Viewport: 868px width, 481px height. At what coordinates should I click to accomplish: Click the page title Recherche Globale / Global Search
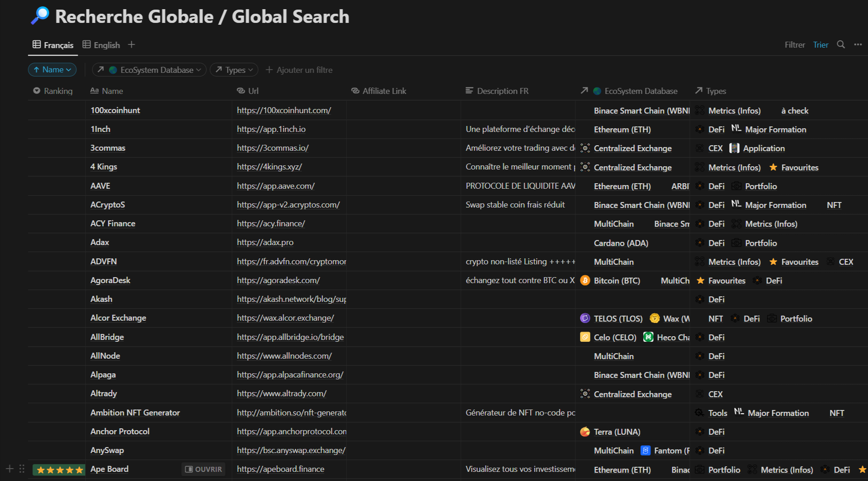[202, 16]
